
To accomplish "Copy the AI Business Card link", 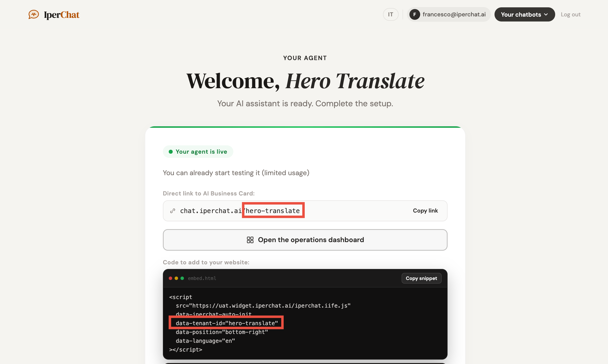I will pos(425,211).
